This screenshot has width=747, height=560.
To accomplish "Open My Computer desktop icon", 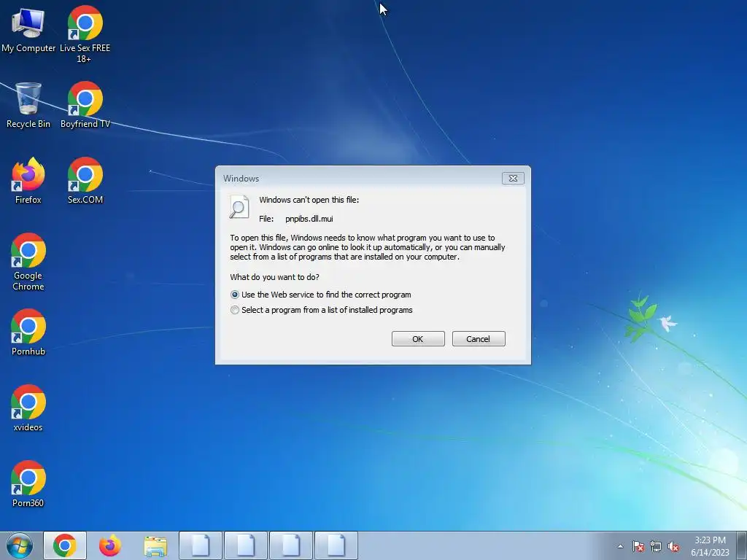I will pyautogui.click(x=28, y=29).
